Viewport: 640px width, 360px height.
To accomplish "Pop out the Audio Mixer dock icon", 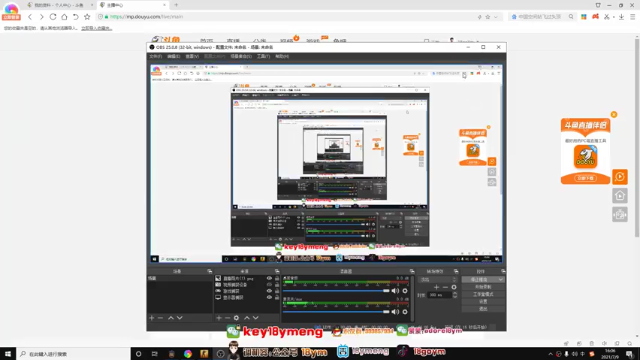I will coord(412,271).
